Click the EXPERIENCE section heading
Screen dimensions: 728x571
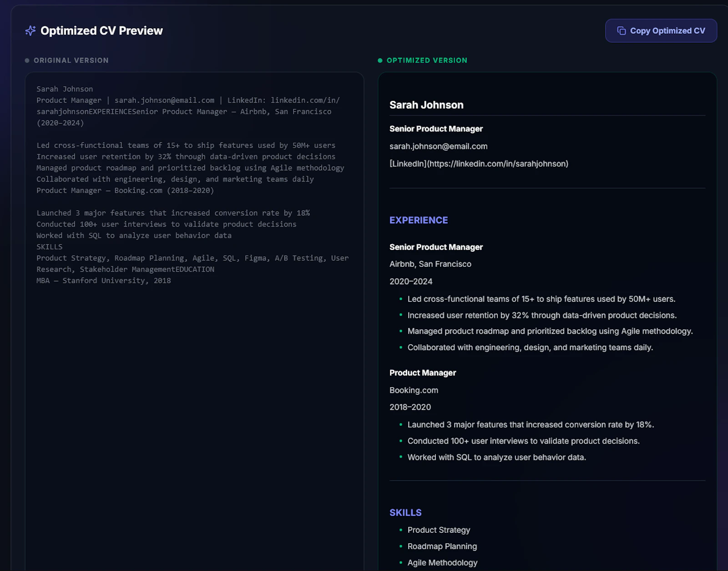coord(419,220)
